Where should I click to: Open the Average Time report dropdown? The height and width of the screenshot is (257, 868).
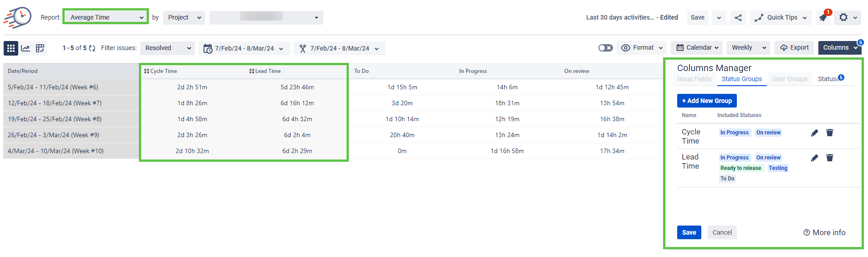point(106,17)
